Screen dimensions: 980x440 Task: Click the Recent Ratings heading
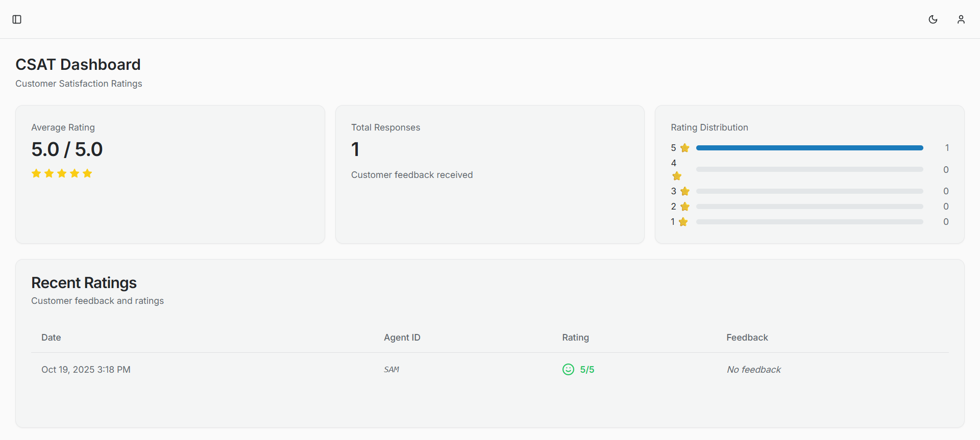pyautogui.click(x=84, y=282)
